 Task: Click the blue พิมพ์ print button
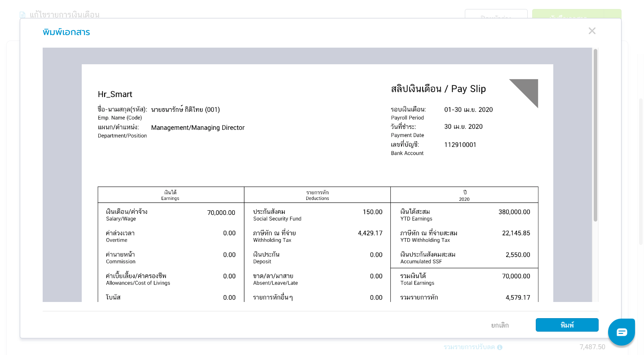coord(567,325)
